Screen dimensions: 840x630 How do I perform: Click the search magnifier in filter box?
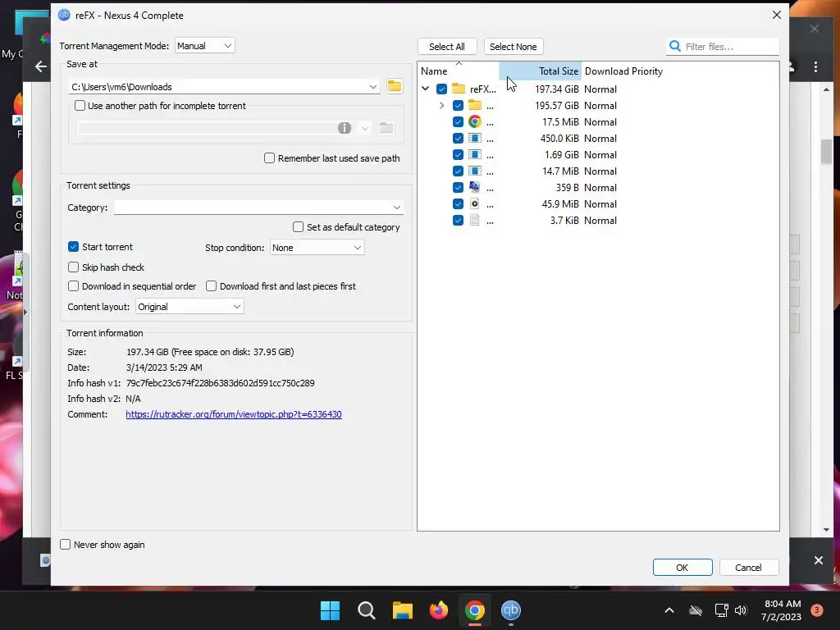675,46
